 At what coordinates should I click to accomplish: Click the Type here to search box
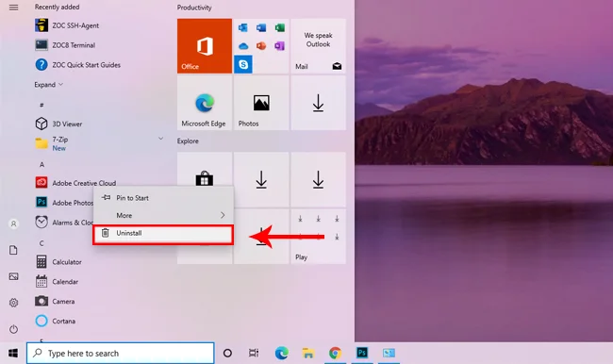121,353
